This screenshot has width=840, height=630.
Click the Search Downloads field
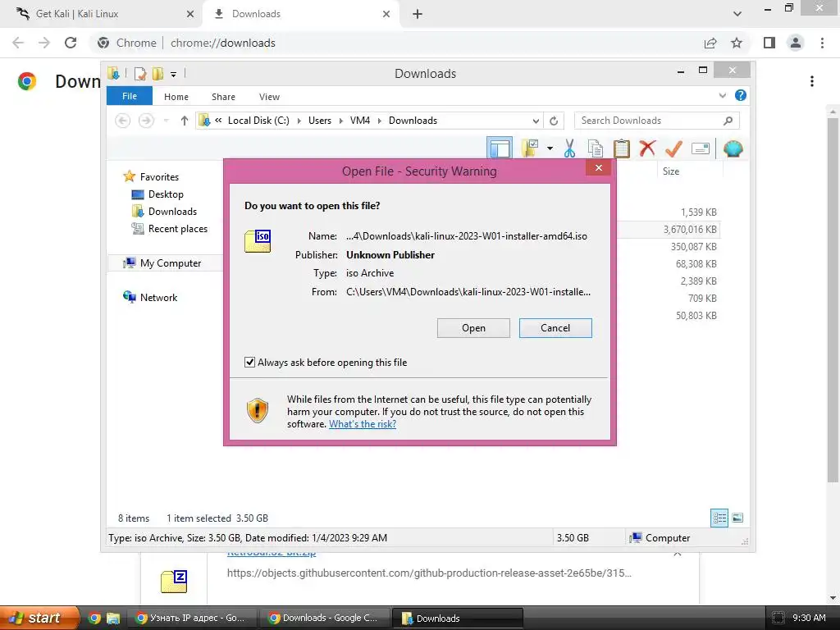(x=656, y=121)
